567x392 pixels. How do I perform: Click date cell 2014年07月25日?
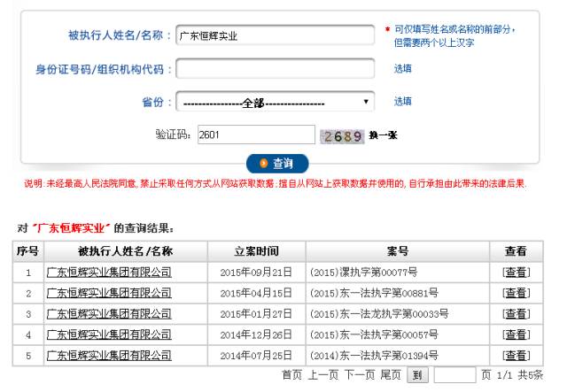click(256, 356)
